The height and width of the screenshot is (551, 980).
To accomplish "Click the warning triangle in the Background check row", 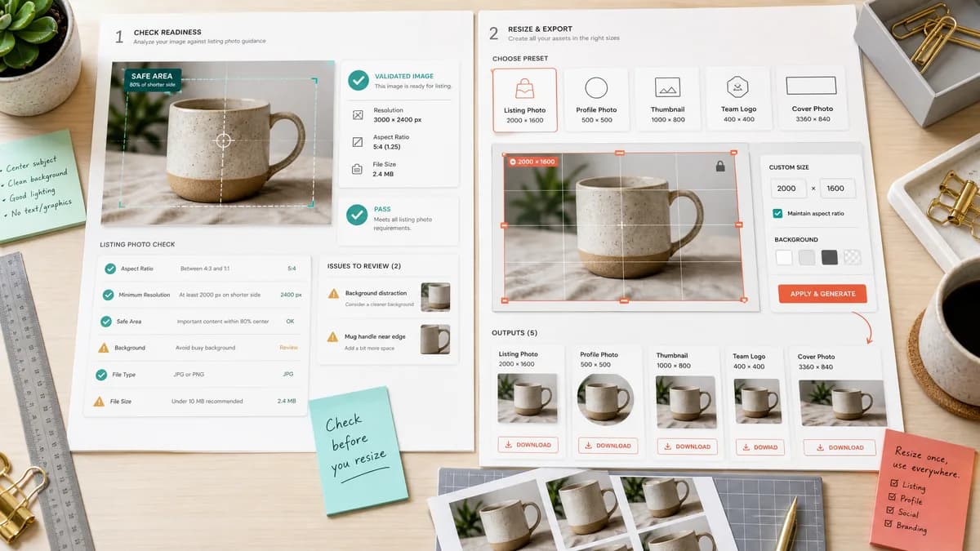I will coord(104,348).
